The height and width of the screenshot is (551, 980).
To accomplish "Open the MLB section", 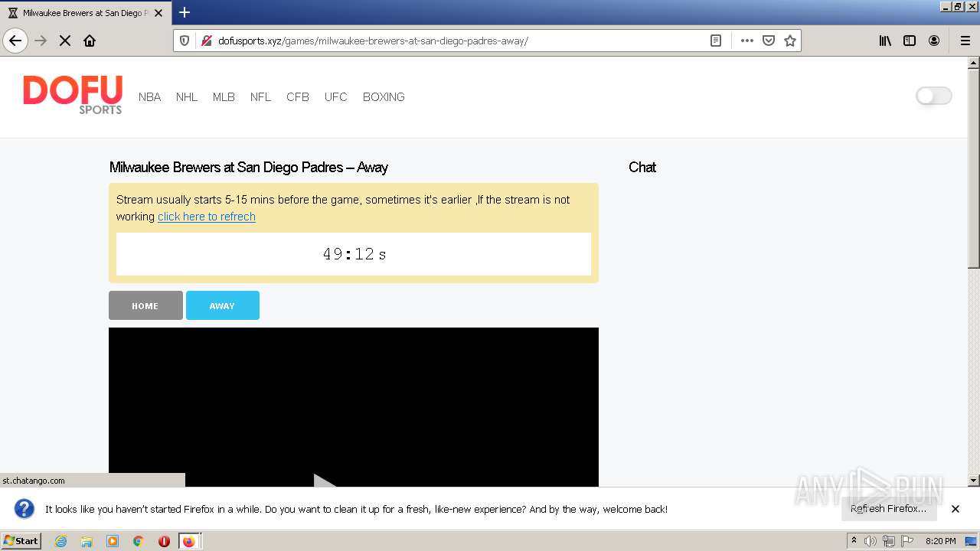I will coord(224,97).
